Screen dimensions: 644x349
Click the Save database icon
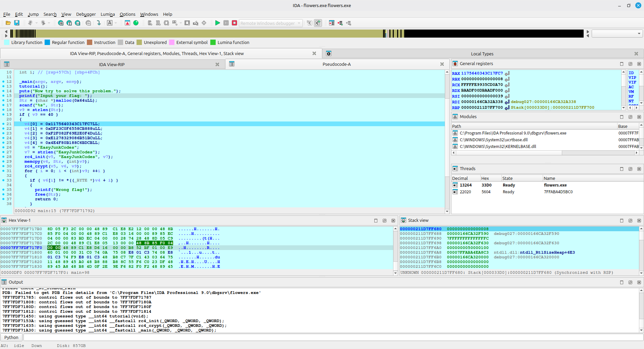click(17, 23)
